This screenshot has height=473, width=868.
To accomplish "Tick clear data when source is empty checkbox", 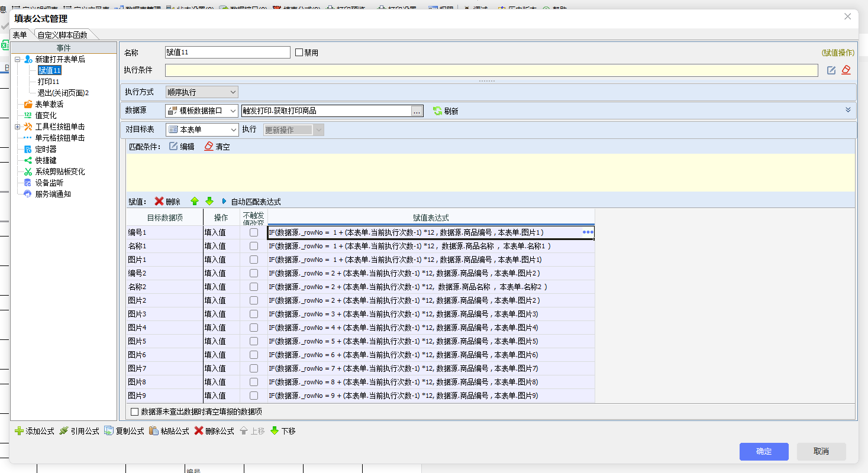I will (134, 412).
